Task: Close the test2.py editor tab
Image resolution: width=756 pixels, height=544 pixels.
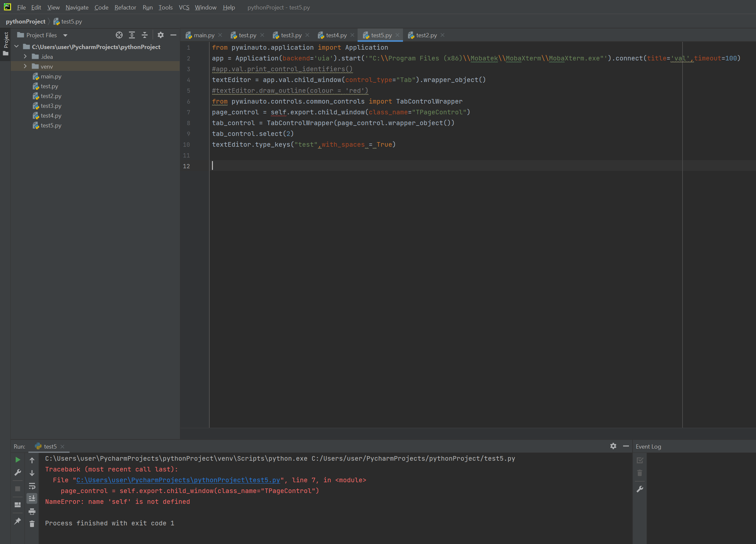Action: 442,35
